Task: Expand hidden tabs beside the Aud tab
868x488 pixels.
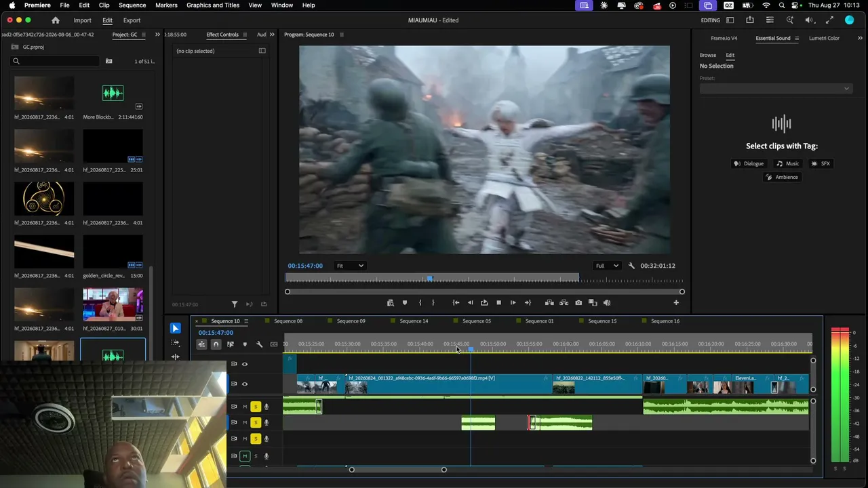Action: pos(272,35)
